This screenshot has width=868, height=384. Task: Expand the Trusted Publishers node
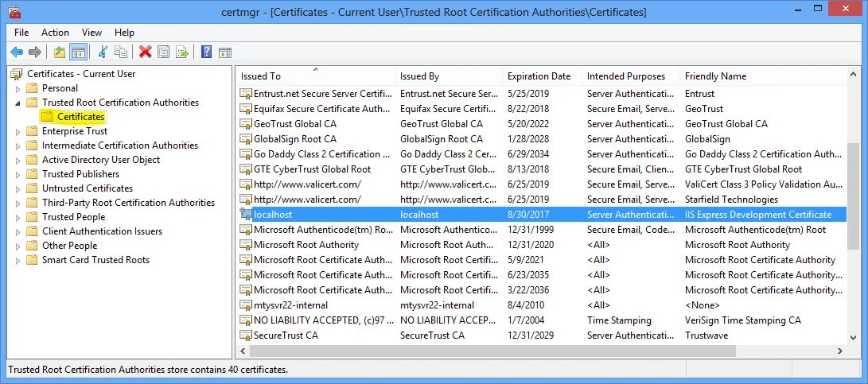pyautogui.click(x=18, y=175)
